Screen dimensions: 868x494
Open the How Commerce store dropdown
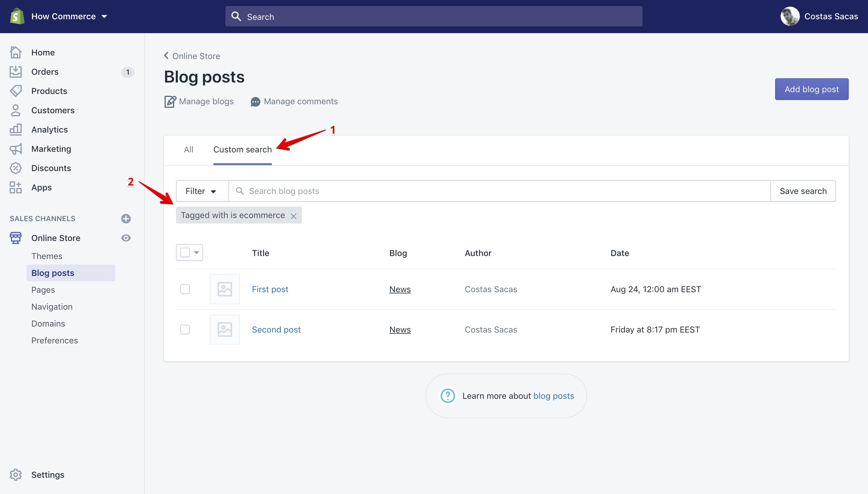[x=69, y=16]
